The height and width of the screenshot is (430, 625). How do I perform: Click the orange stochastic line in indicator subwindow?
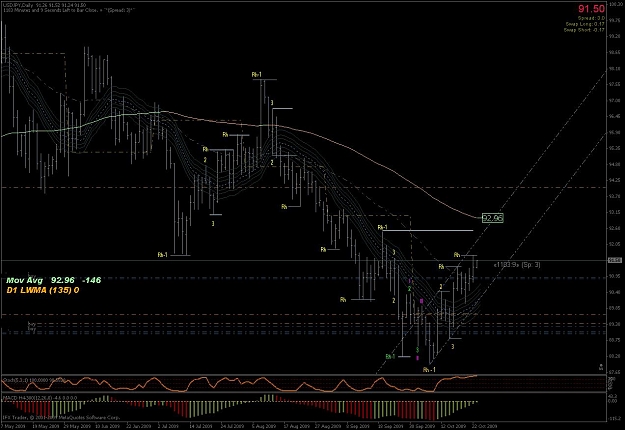click(239, 382)
